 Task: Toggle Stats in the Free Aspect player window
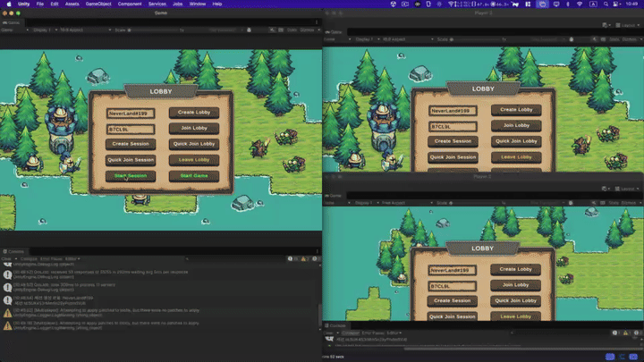614,203
